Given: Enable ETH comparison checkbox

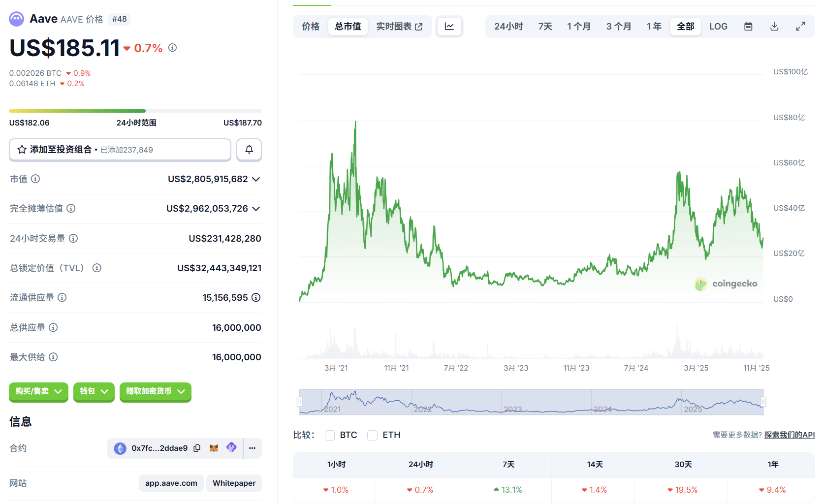Looking at the screenshot, I should 373,435.
